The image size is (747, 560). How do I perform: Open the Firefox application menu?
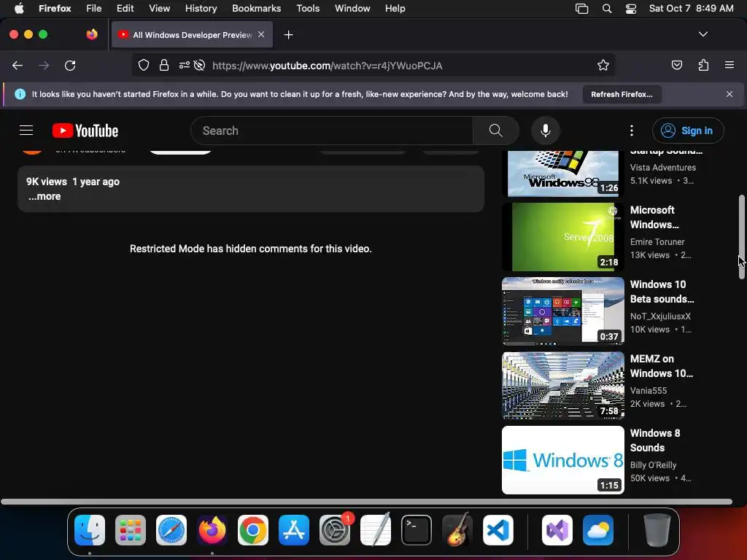click(x=729, y=65)
